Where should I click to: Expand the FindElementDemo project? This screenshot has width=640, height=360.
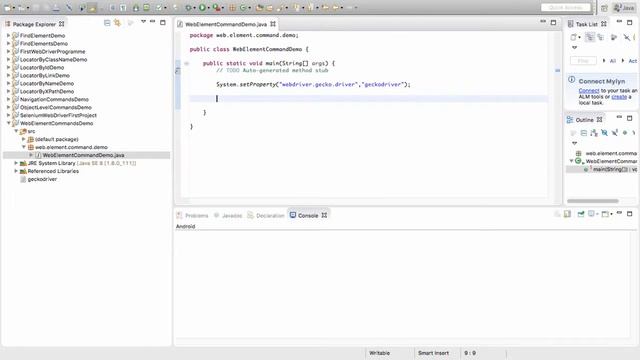coord(8,36)
